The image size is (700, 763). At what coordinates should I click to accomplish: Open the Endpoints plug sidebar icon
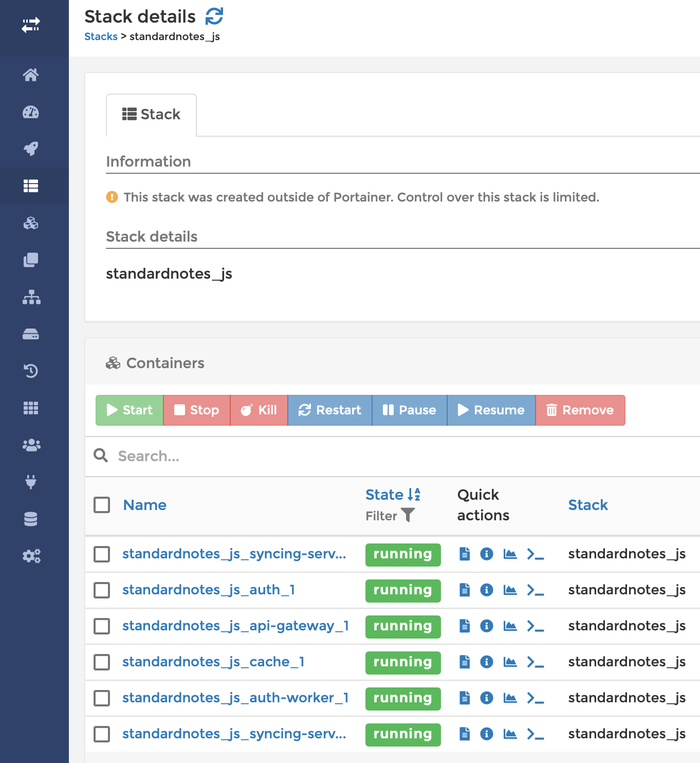[31, 482]
